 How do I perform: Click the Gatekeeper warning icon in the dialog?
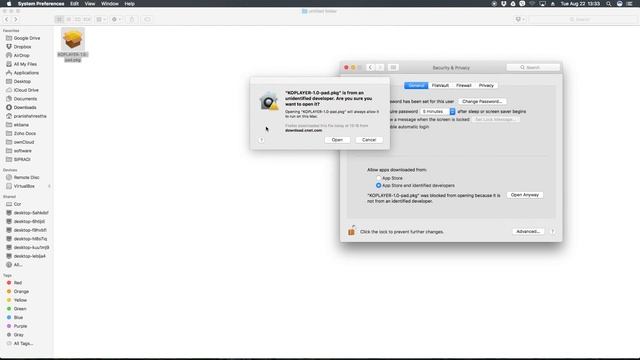point(269,101)
